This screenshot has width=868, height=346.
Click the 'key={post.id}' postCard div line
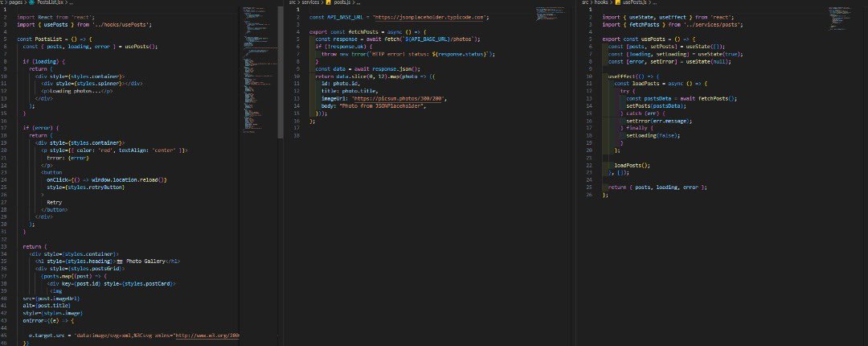tap(111, 283)
